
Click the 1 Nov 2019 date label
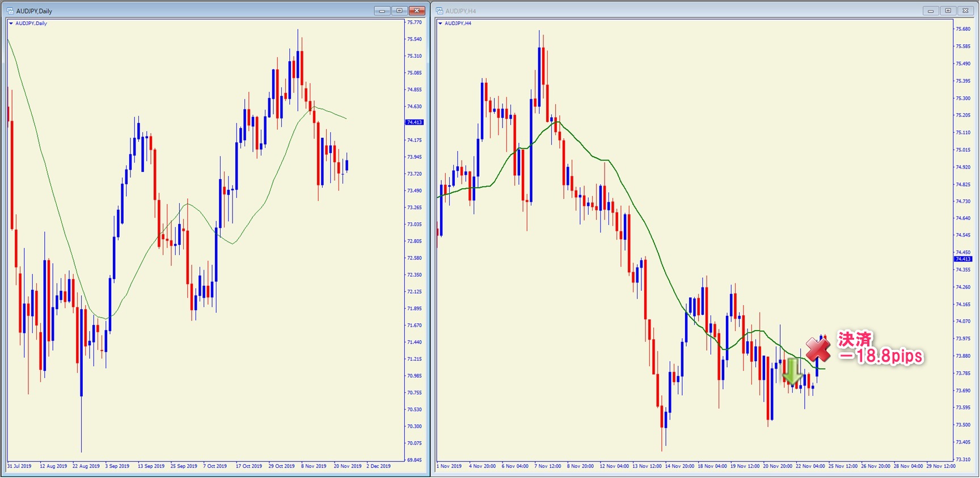[x=449, y=466]
